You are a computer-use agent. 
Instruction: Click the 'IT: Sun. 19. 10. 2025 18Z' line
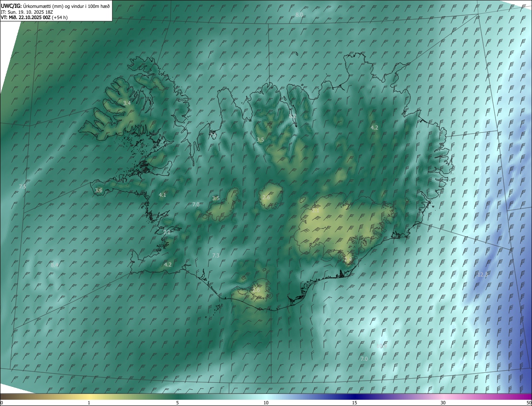point(27,12)
